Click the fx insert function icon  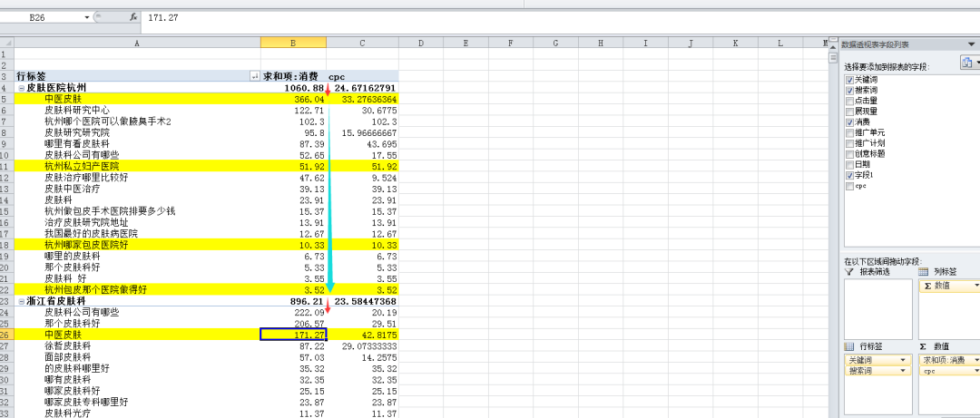point(133,17)
